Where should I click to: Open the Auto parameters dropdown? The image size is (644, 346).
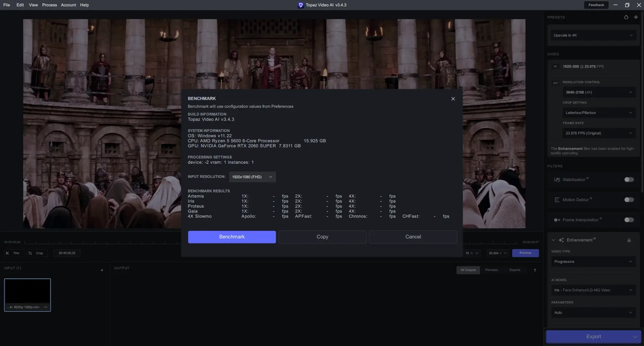[593, 312]
